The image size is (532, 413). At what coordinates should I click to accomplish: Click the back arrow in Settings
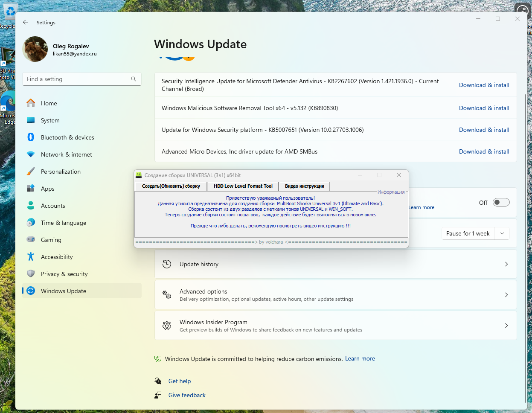[x=26, y=22]
